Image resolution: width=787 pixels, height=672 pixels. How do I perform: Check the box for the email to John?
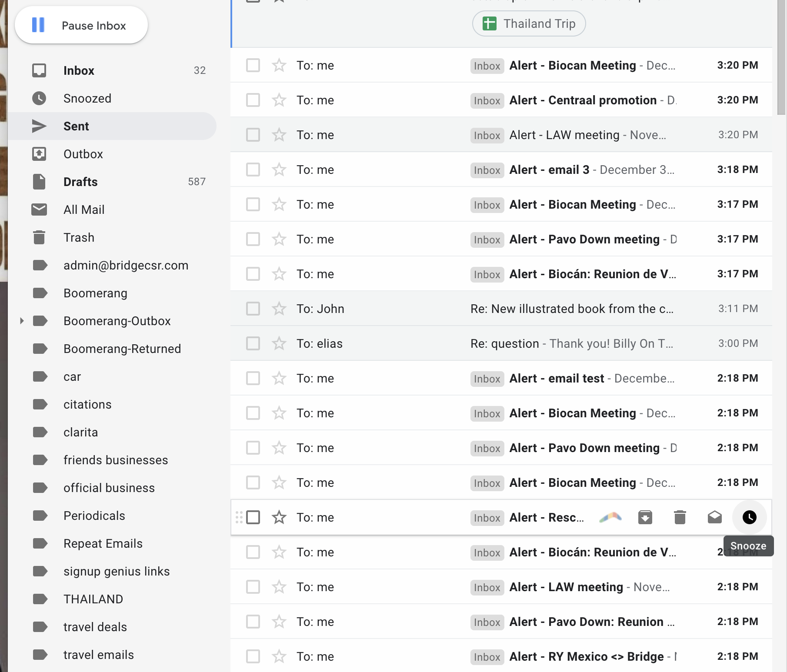pos(253,309)
